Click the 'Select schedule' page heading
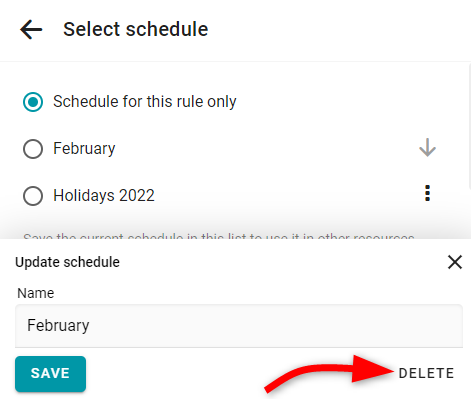The image size is (471, 399). 136,29
